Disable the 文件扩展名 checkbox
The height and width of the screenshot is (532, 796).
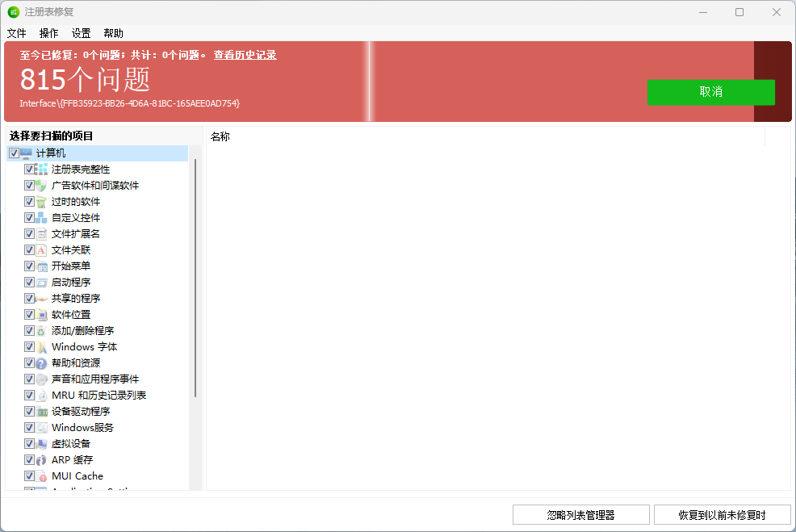(29, 234)
